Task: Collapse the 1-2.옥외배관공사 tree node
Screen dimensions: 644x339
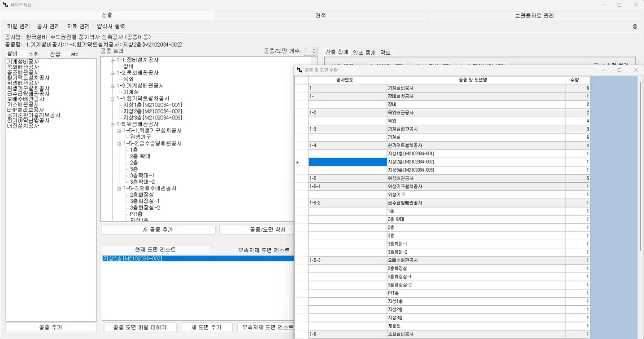Action: [x=112, y=73]
